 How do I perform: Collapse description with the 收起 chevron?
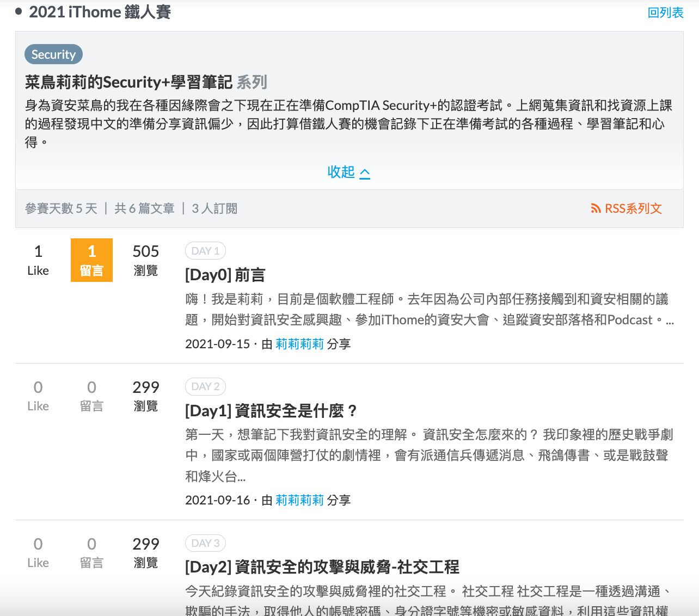(348, 172)
